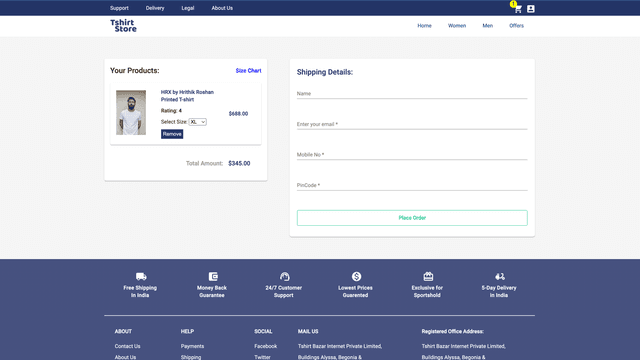Open the HRX T-shirt product thumbnail
This screenshot has height=360, width=640.
pyautogui.click(x=131, y=113)
